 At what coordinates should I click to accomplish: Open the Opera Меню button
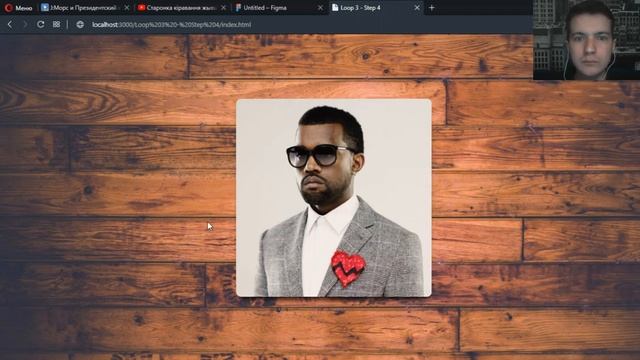click(18, 8)
